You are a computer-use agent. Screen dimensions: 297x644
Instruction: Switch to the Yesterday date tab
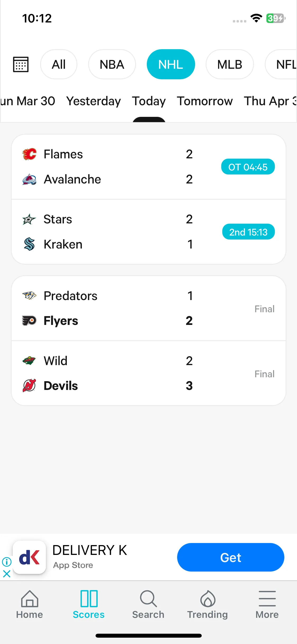pos(93,101)
